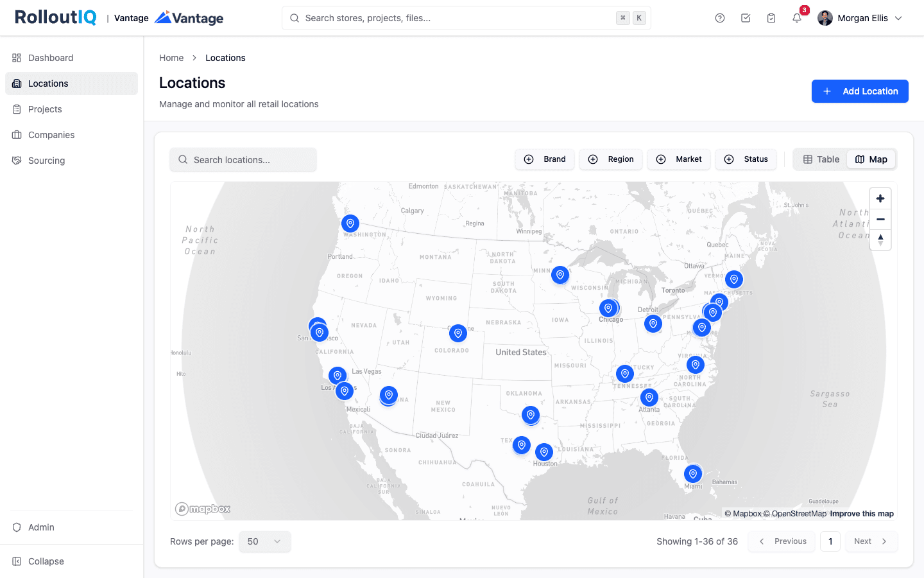The height and width of the screenshot is (578, 924).
Task: Go to Previous page
Action: click(782, 541)
